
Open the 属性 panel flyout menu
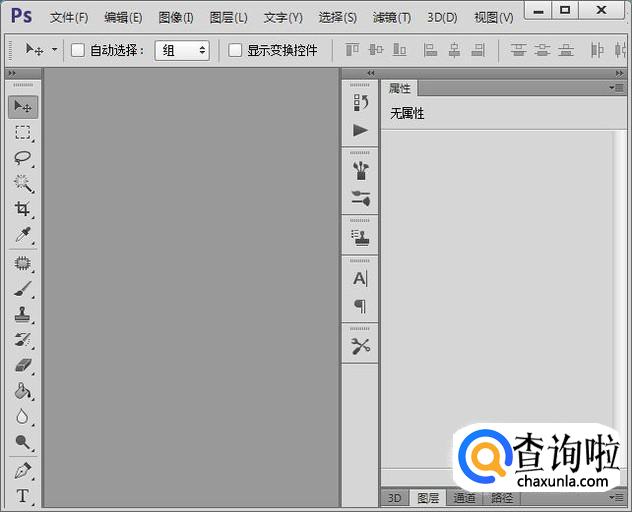(616, 87)
